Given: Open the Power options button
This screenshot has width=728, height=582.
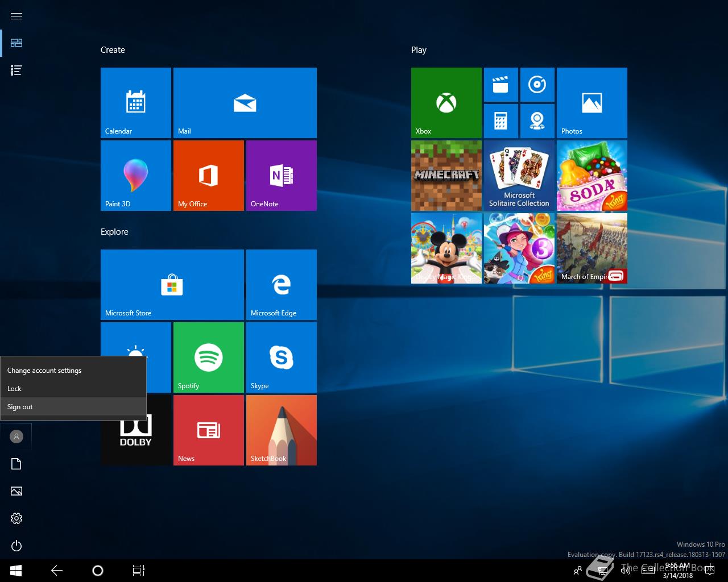Looking at the screenshot, I should [x=16, y=546].
